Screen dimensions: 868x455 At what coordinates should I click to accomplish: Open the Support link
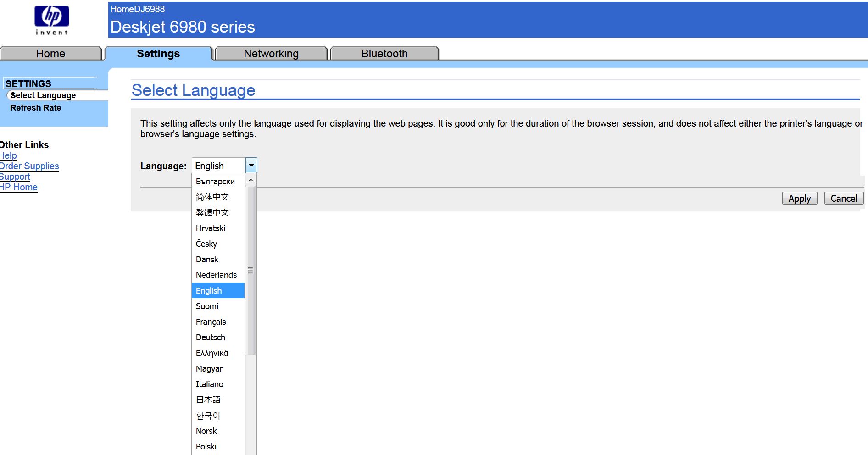tap(15, 177)
